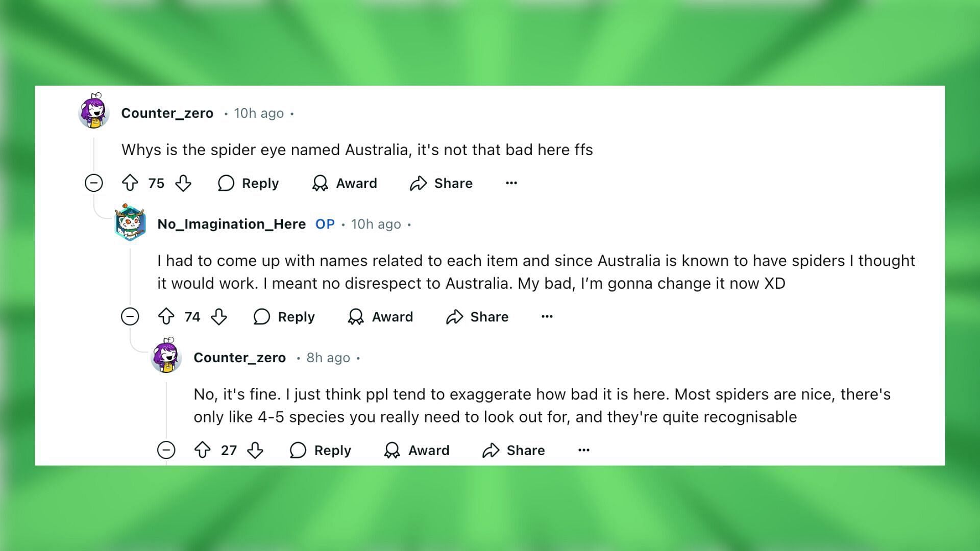Click No_Imagination_Here's profile avatar
The width and height of the screenshot is (980, 551).
click(x=129, y=223)
